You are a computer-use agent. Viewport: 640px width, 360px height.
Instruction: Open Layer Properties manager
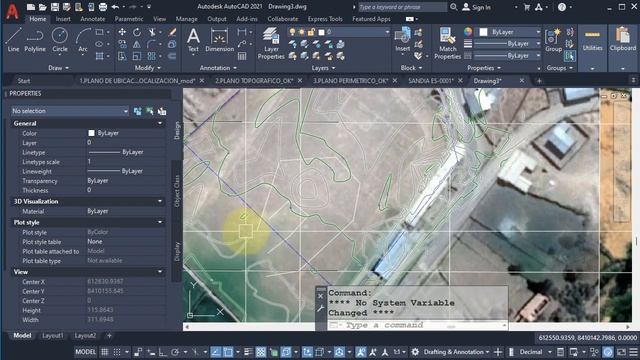[x=271, y=43]
